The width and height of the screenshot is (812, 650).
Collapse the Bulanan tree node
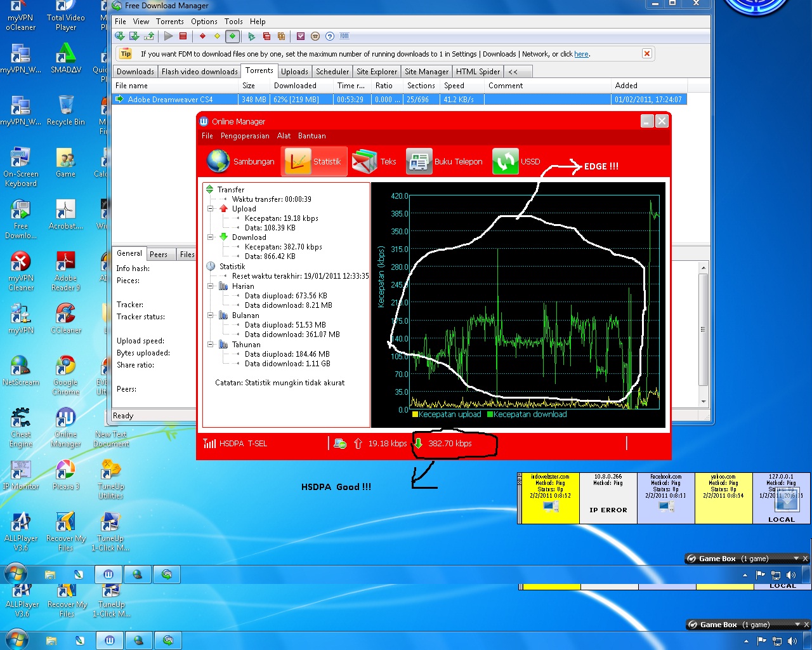pyautogui.click(x=211, y=315)
